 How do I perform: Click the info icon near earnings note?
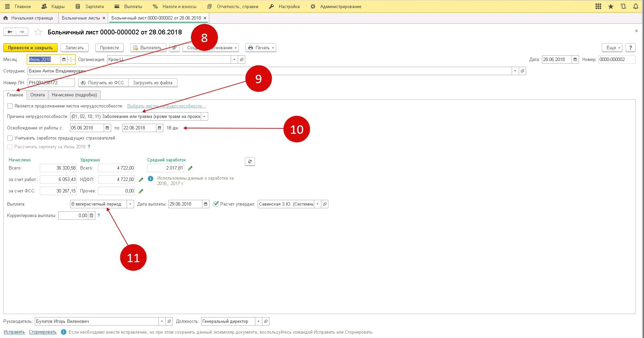click(x=151, y=178)
